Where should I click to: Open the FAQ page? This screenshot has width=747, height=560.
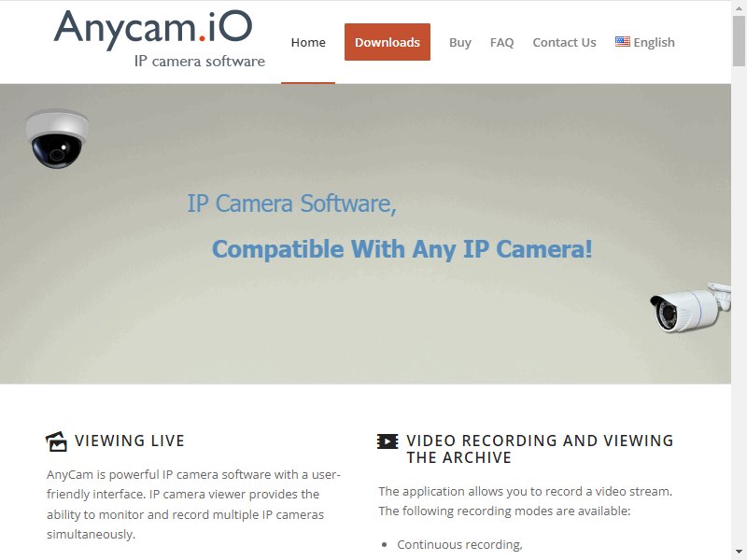[x=501, y=42]
